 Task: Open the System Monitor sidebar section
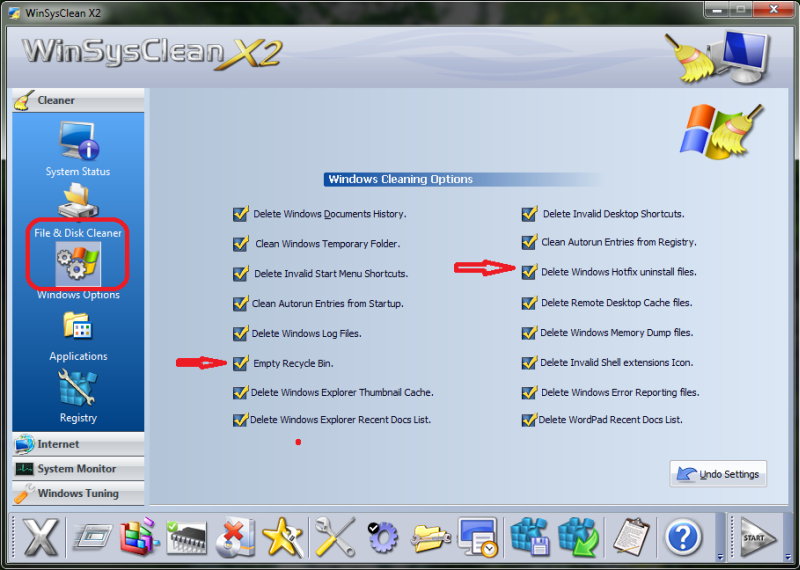click(x=78, y=468)
